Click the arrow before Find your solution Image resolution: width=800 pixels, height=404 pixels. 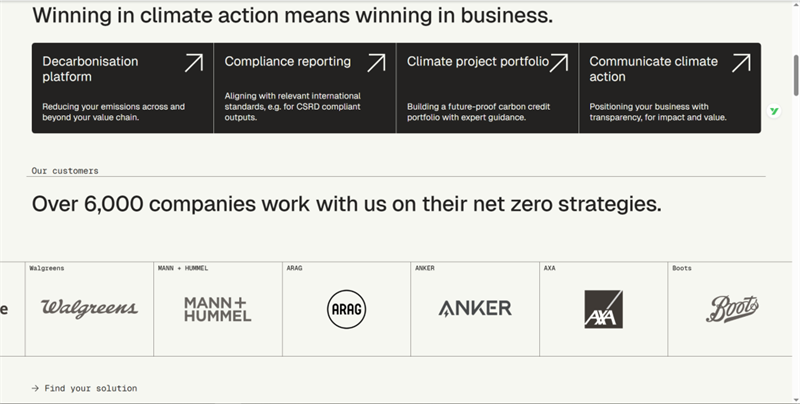pyautogui.click(x=35, y=388)
